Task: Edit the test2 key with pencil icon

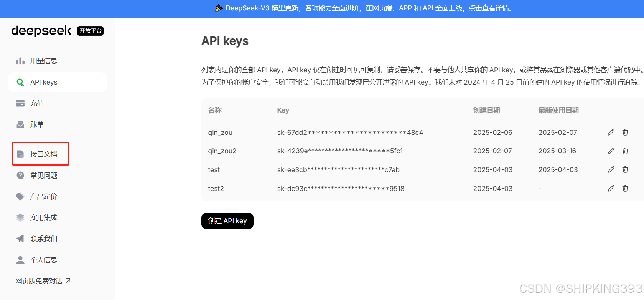Action: click(611, 188)
